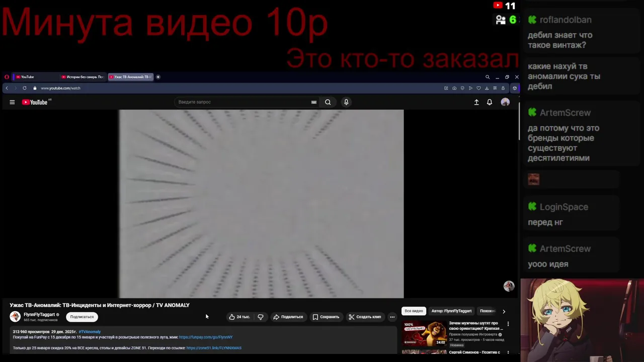This screenshot has height=362, width=644.
Task: Click the browser profile icon in the address bar
Action: click(x=503, y=88)
